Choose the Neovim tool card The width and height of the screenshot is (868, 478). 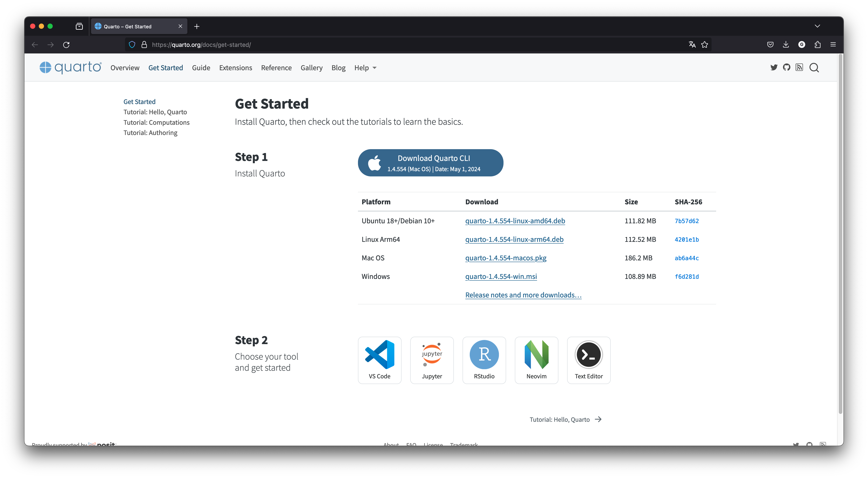click(536, 360)
